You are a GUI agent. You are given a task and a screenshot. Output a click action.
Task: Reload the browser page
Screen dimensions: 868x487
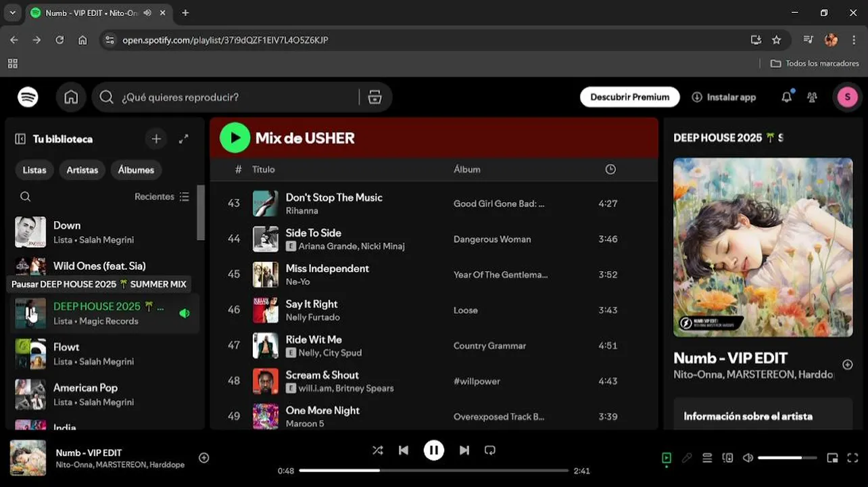pyautogui.click(x=59, y=40)
